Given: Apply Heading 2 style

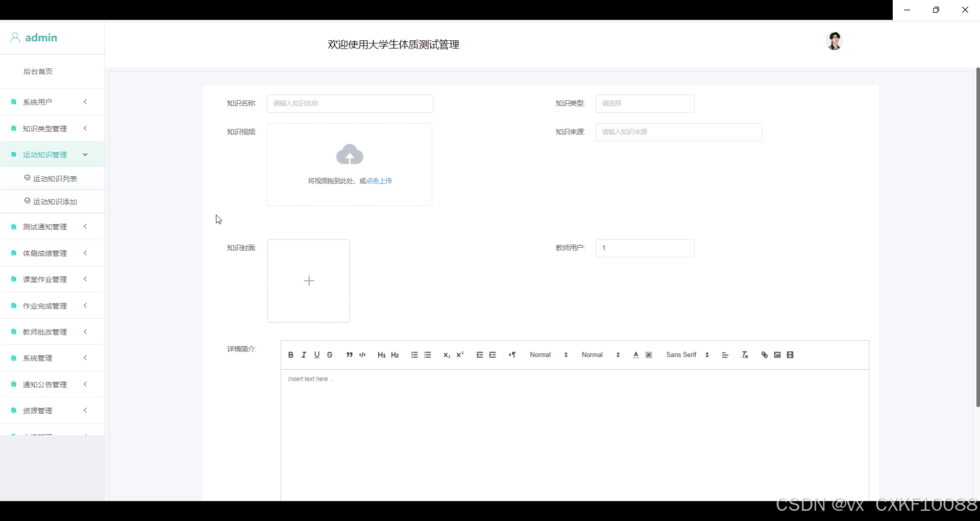Looking at the screenshot, I should [395, 355].
